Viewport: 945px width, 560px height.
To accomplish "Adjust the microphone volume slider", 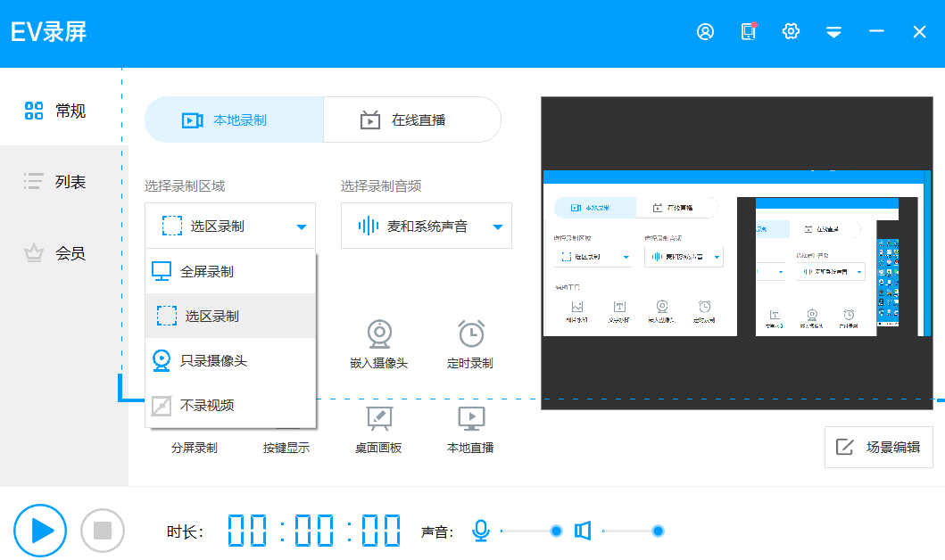I will (x=531, y=531).
